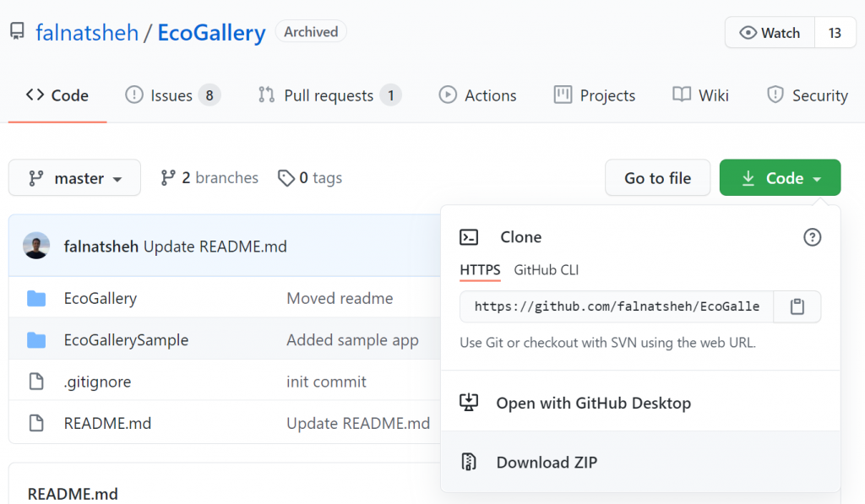Viewport: 865px width, 504px height.
Task: Click the tags icon next to 0 tags
Action: coord(286,178)
